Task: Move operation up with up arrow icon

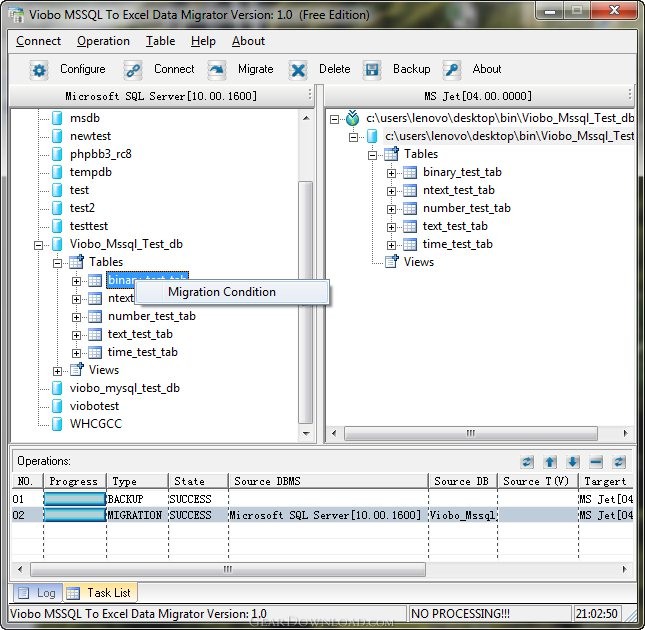Action: (550, 462)
